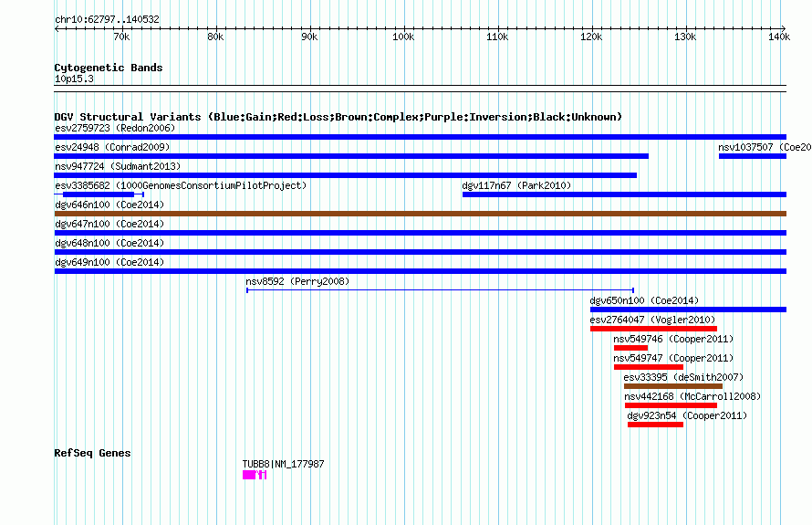Click the blue bar under dgv117n67
Image resolution: width=812 pixels, height=525 pixels.
pos(624,194)
